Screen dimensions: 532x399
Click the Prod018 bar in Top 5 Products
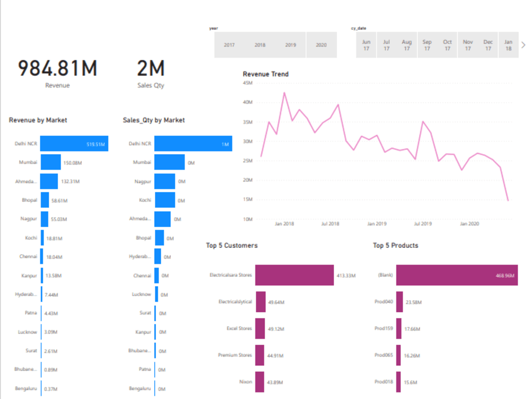(x=399, y=382)
